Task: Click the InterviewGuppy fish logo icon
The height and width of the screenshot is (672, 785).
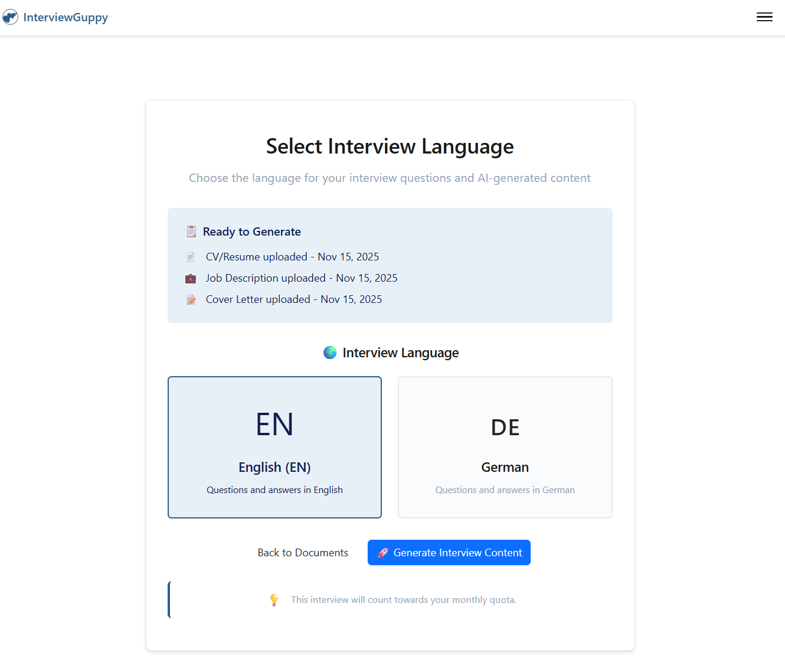Action: 10,17
